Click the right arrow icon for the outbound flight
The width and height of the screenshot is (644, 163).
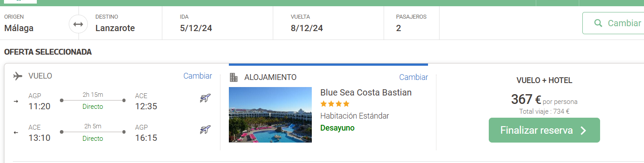[16, 101]
